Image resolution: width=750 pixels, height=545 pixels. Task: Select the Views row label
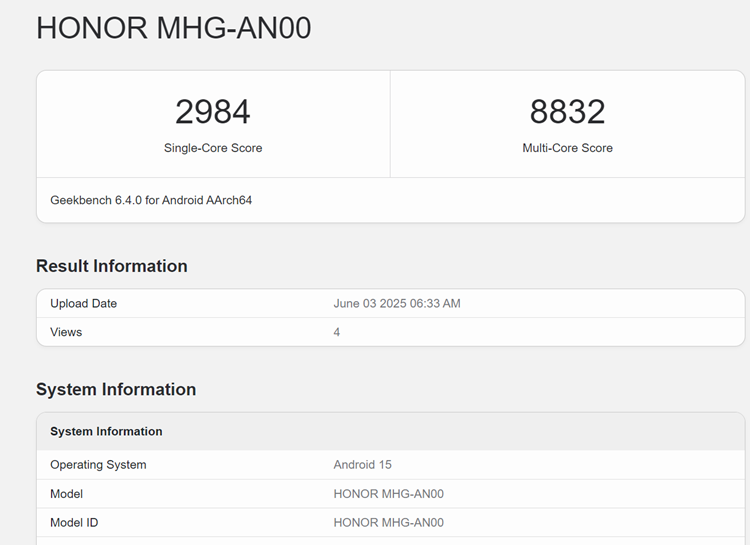coord(66,332)
